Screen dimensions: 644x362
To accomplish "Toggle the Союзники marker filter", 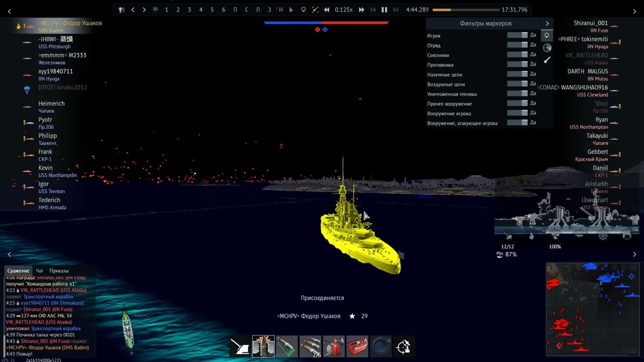I will point(517,54).
